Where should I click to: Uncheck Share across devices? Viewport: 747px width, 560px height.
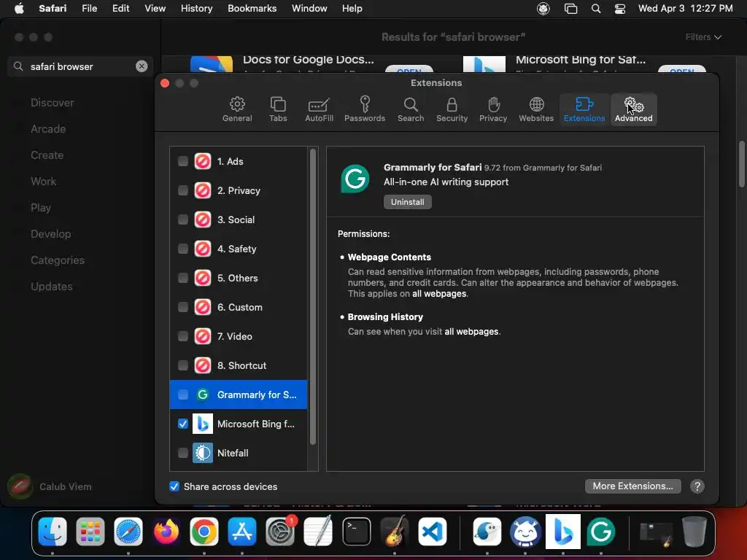(174, 486)
